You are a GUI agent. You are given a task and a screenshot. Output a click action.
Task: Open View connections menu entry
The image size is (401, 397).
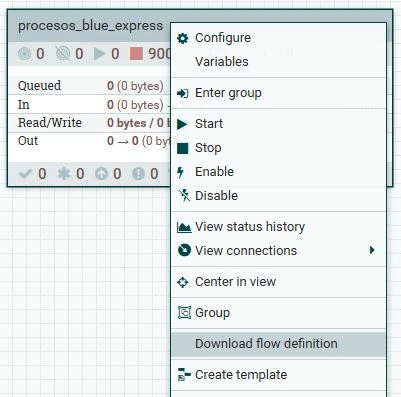click(279, 251)
